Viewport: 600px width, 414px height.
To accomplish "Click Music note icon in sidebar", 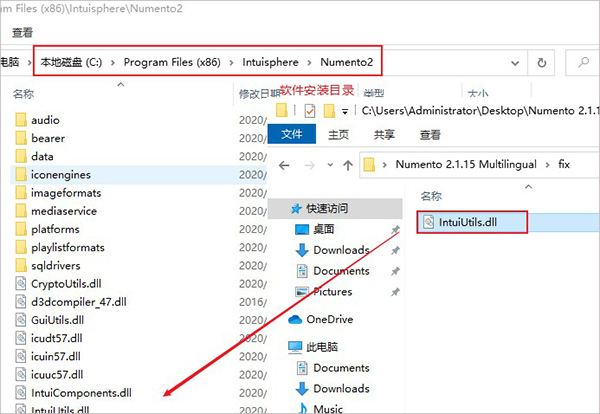I will [x=303, y=408].
